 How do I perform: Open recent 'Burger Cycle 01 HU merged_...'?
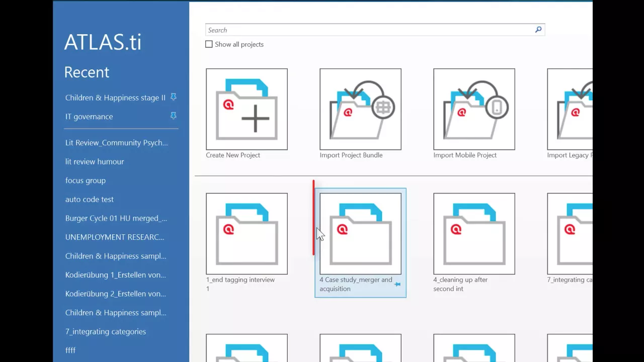(x=116, y=218)
